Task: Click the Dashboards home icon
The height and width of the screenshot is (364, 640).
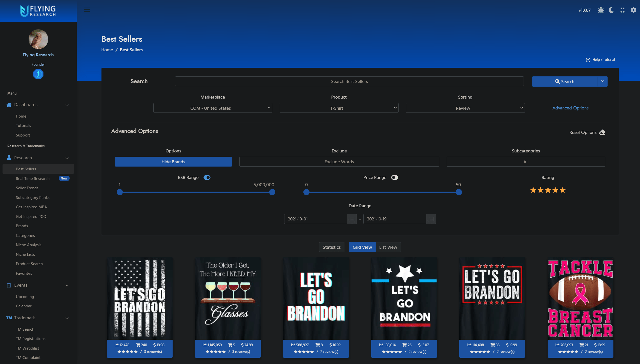Action: click(x=9, y=105)
